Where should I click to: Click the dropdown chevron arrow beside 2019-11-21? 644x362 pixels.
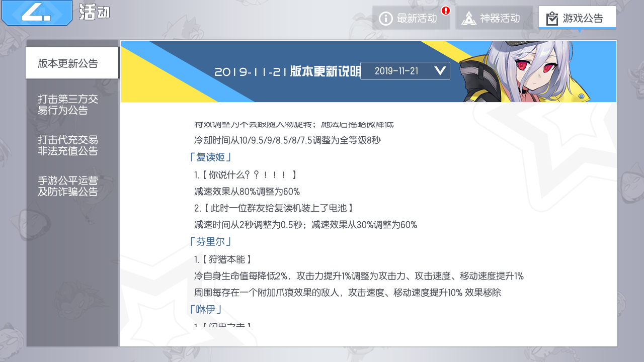440,71
